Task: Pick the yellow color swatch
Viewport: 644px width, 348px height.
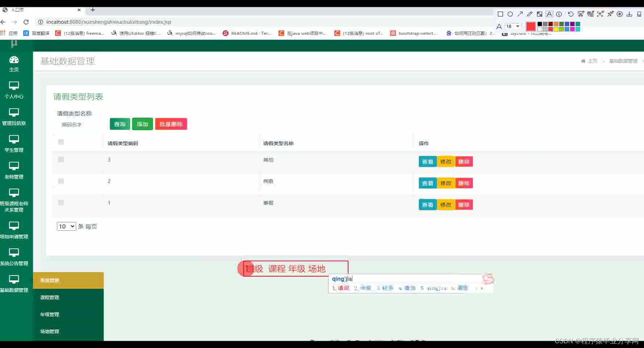Action: (x=556, y=29)
